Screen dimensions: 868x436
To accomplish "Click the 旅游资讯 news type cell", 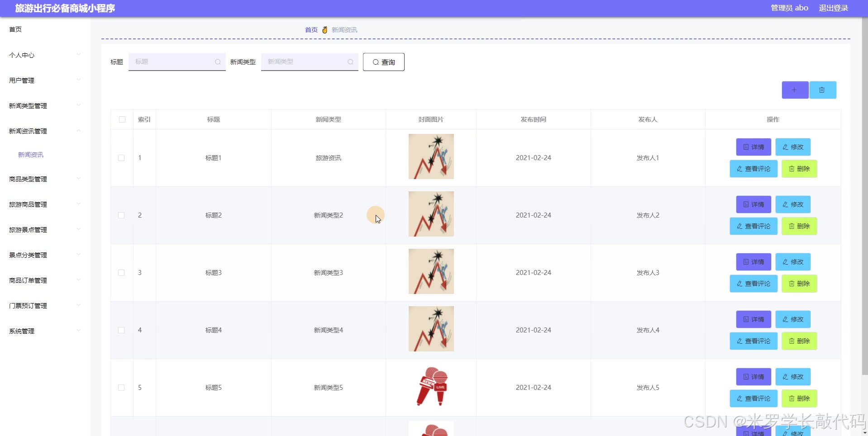I will pos(329,158).
